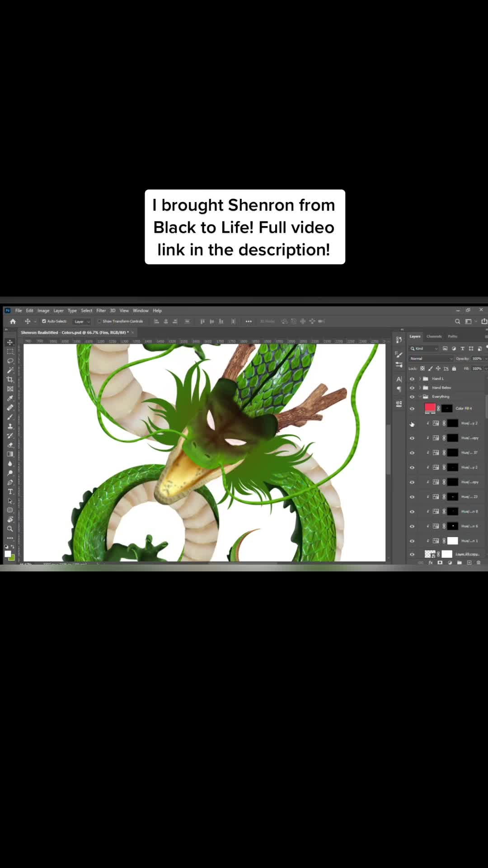The width and height of the screenshot is (488, 868).
Task: Select the Healing Brush tool
Action: [10, 407]
